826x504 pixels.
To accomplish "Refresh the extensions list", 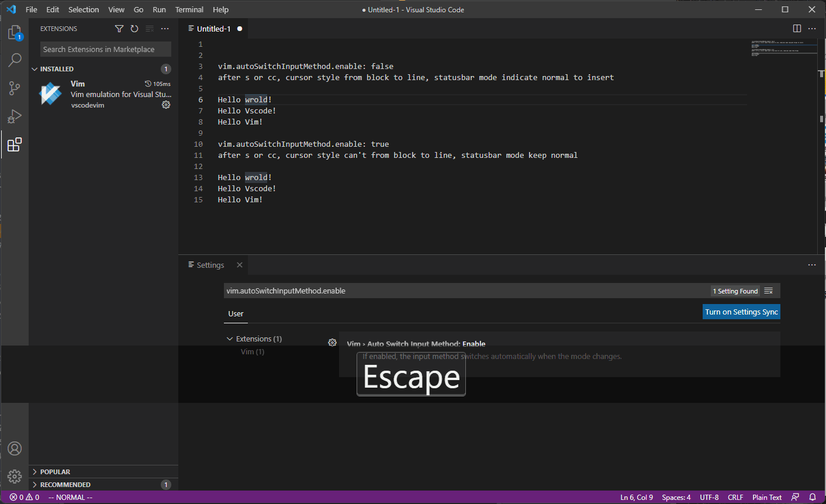I will pos(134,28).
